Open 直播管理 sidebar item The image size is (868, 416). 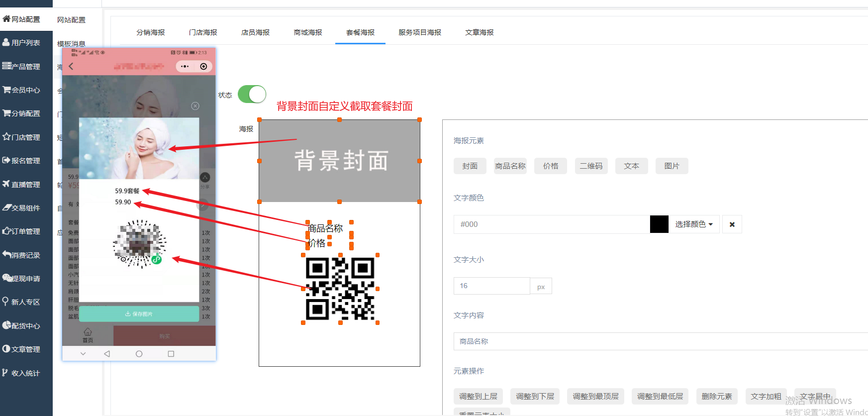pos(21,185)
